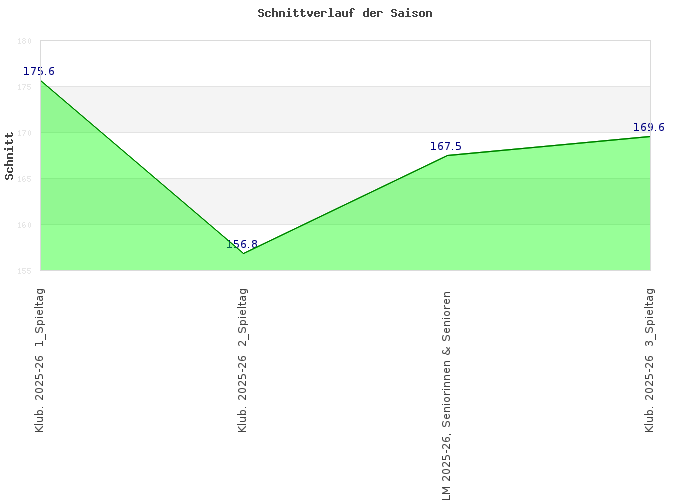690x500 pixels.
Task: Select the 156.8 data label
Action: point(242,244)
